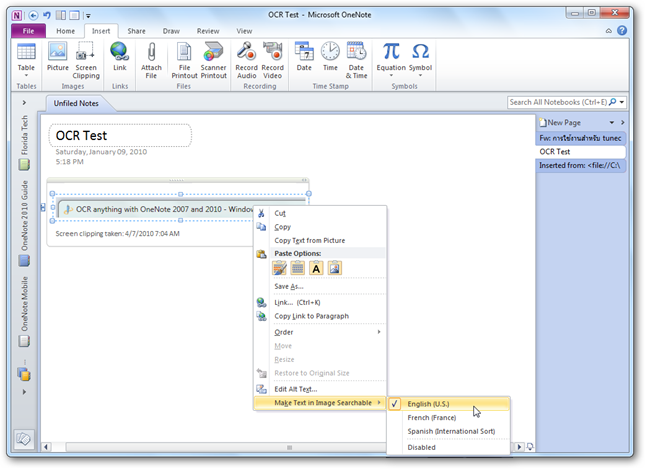Click the New Page button
Screen dimensions: 645x469
pos(560,123)
